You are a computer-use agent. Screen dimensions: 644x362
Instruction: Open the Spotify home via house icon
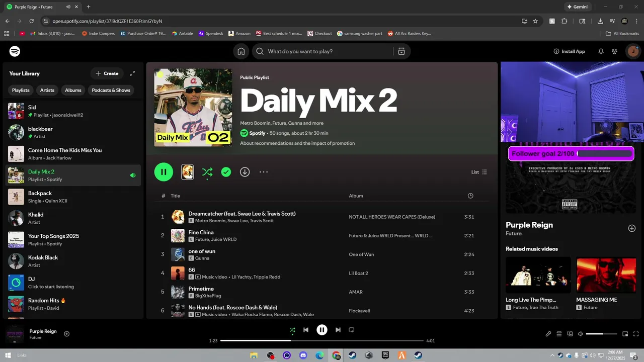coord(242,51)
